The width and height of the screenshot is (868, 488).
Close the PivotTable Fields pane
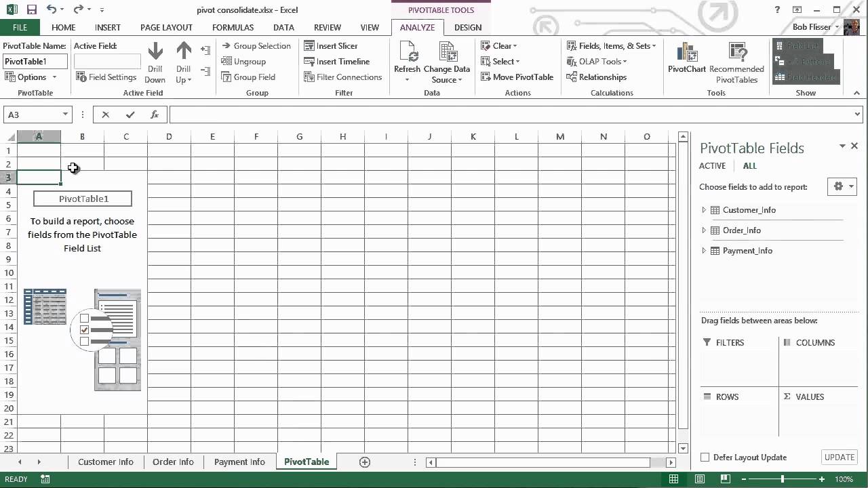854,146
